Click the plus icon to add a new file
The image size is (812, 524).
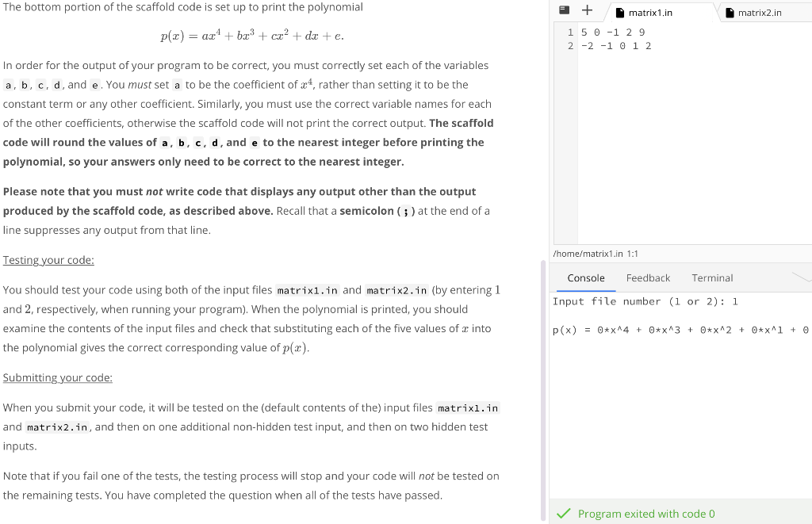click(585, 10)
